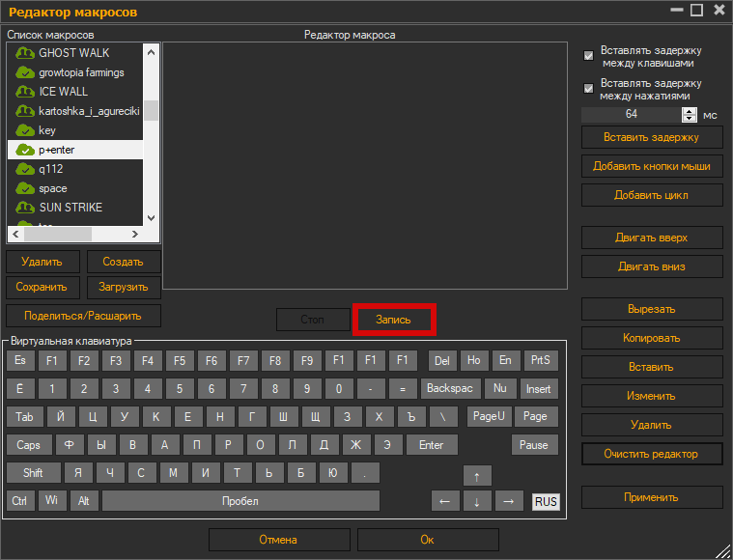Click the Стоп button
This screenshot has width=733, height=560.
313,320
